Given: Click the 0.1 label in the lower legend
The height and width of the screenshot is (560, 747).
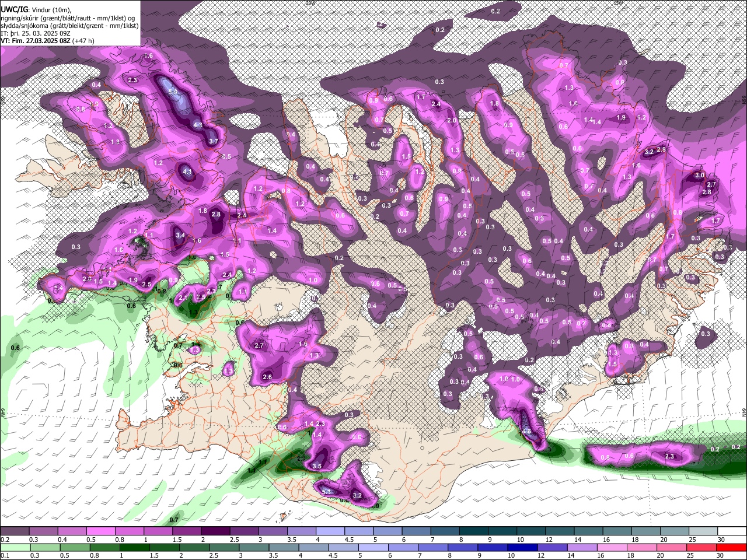Looking at the screenshot, I should tap(4, 555).
